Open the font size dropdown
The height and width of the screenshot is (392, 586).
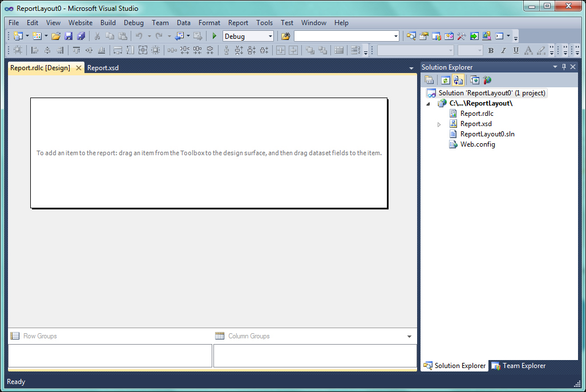click(x=479, y=50)
